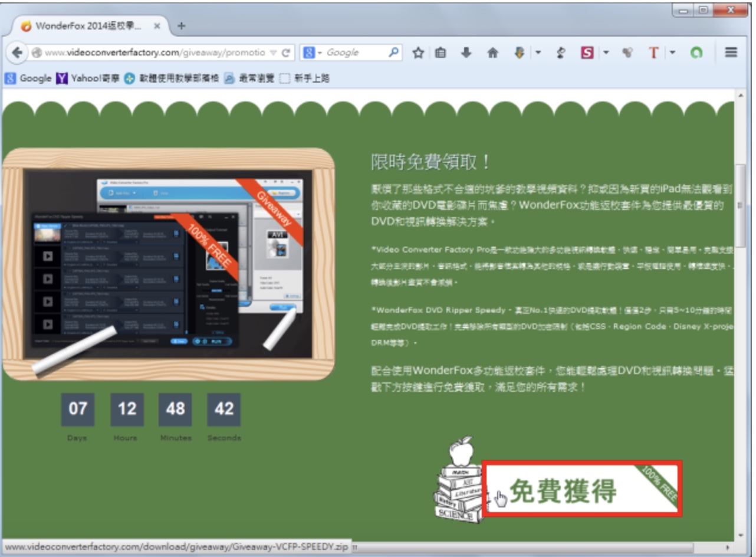Screen dimensions: 756x557
Task: Go to home page via house icon
Action: [x=493, y=53]
